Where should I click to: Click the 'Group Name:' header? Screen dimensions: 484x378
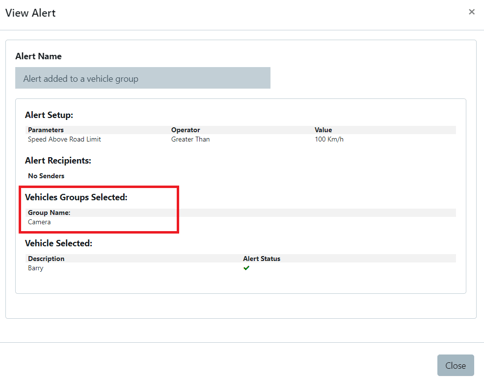click(x=49, y=213)
